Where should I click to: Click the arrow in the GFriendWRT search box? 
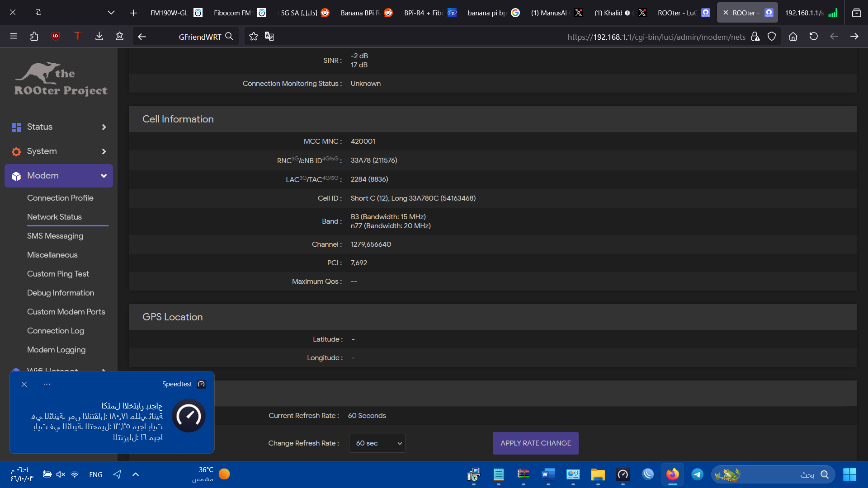[142, 37]
